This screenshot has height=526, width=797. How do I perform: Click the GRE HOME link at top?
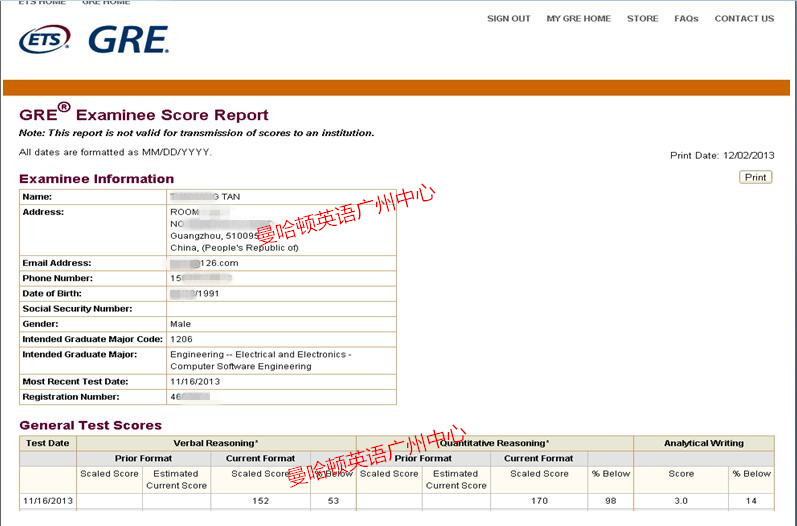click(x=106, y=3)
